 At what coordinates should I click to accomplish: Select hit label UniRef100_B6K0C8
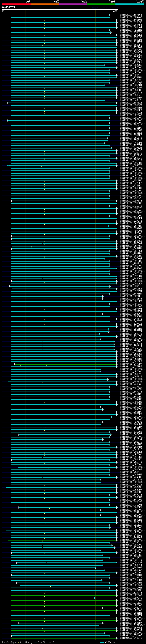pos(131,65)
